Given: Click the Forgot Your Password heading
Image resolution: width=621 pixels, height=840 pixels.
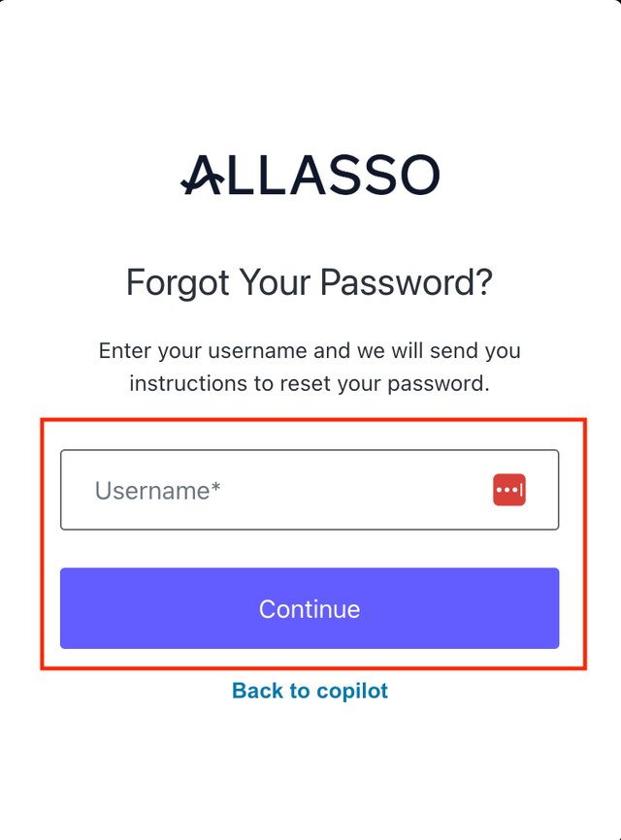Looking at the screenshot, I should 310,283.
